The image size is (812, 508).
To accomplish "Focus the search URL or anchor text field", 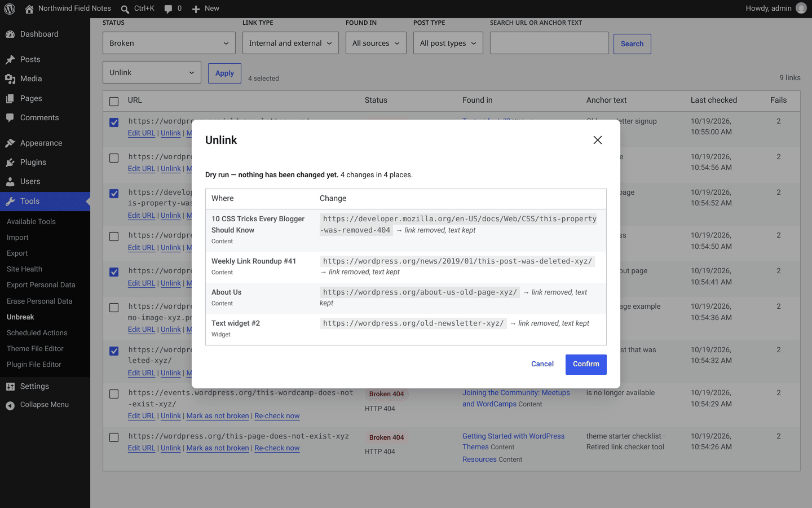I will click(549, 43).
